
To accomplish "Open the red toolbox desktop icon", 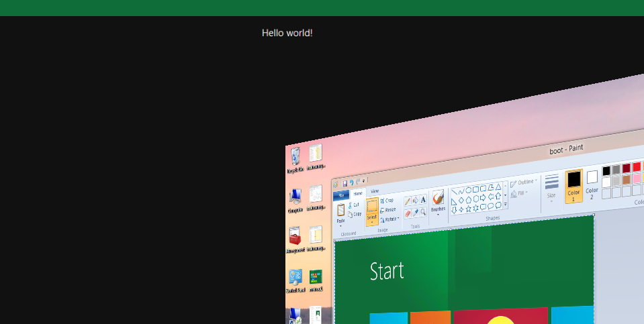I will pos(295,236).
